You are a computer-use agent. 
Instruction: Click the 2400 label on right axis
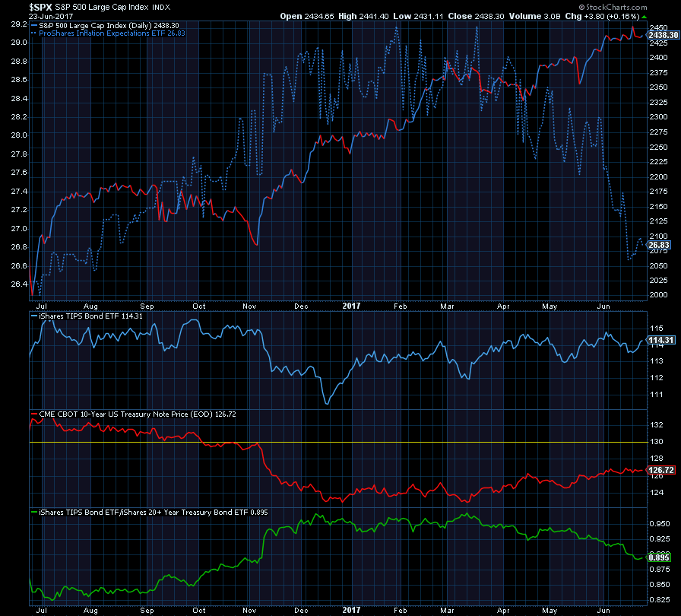[x=658, y=57]
